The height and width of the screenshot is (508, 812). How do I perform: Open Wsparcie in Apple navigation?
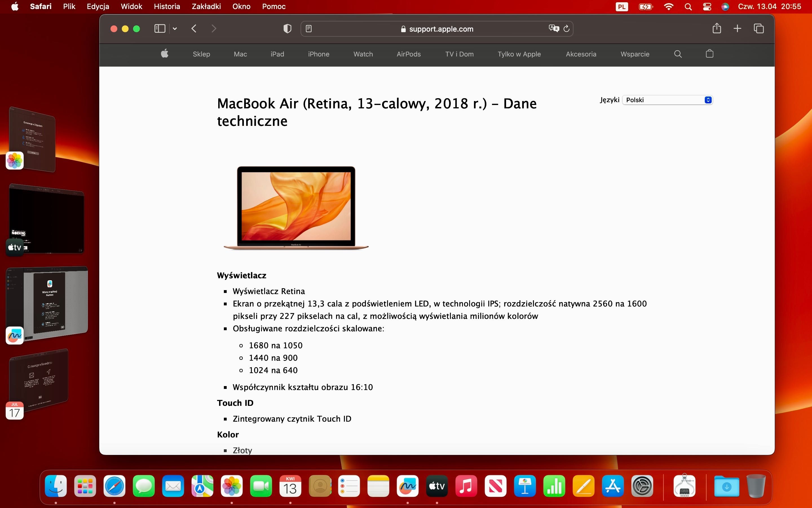tap(635, 54)
